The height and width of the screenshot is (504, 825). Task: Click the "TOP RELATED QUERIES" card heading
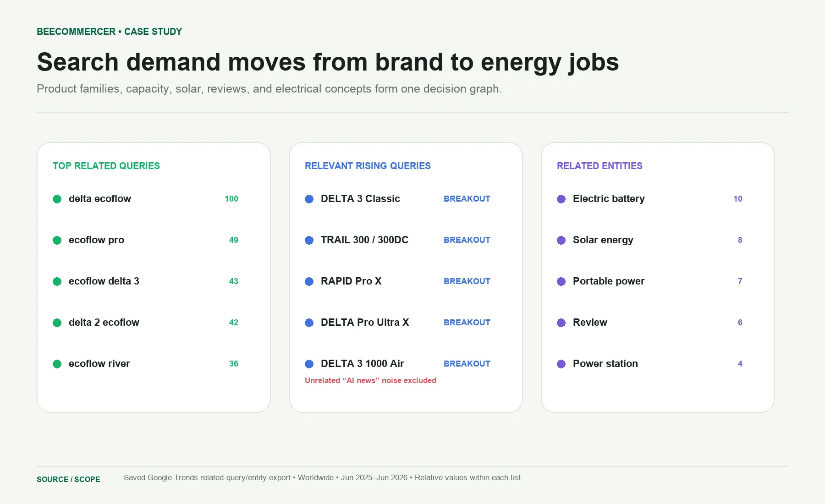coord(106,166)
